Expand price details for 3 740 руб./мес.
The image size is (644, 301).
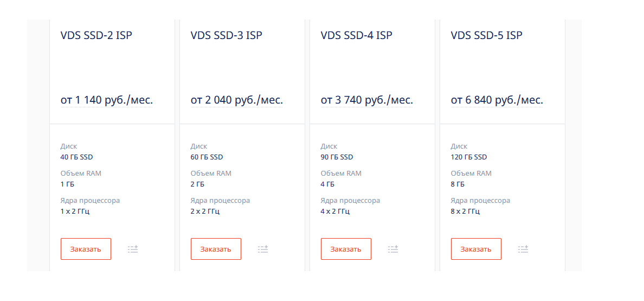[x=367, y=100]
